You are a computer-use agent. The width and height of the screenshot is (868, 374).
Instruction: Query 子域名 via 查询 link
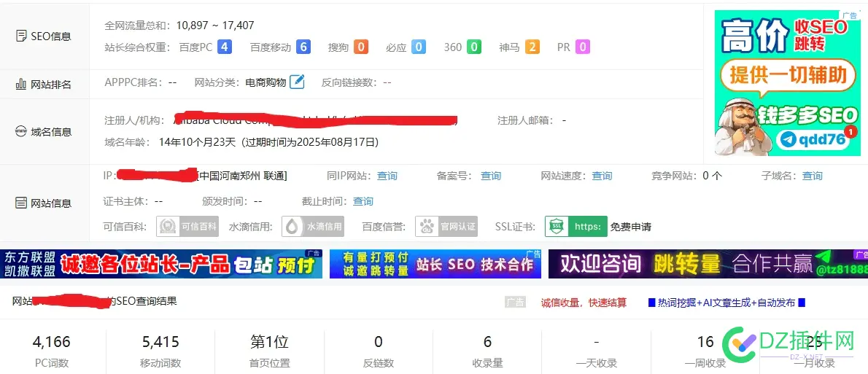coord(812,176)
